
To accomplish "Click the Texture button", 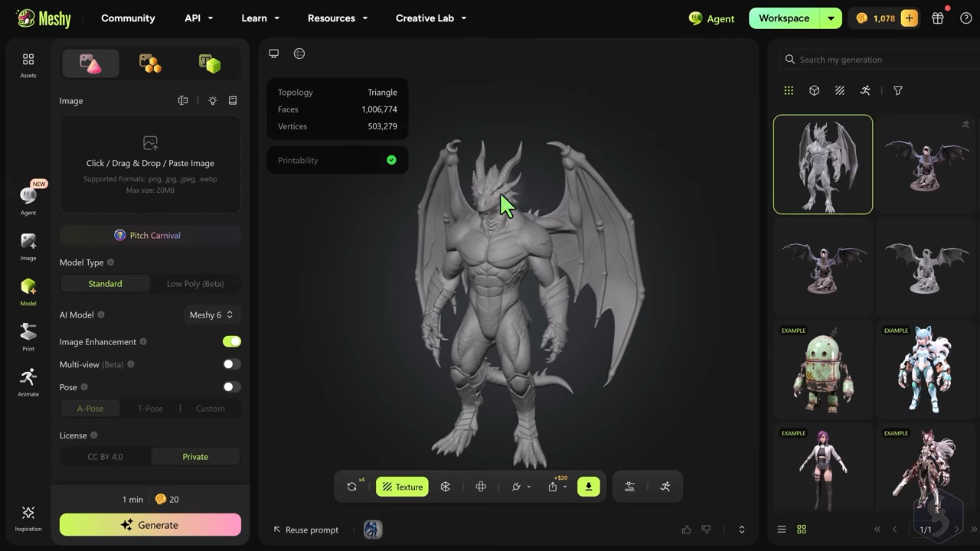I will tap(402, 487).
